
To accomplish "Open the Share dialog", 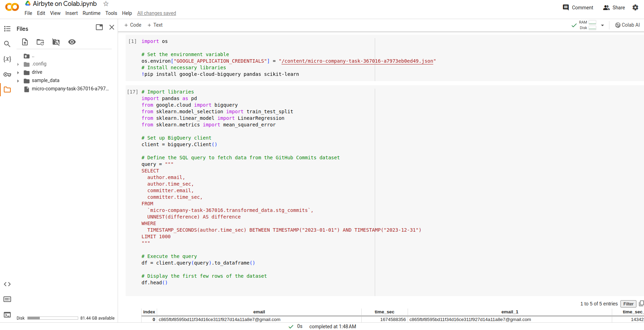I will pyautogui.click(x=614, y=7).
